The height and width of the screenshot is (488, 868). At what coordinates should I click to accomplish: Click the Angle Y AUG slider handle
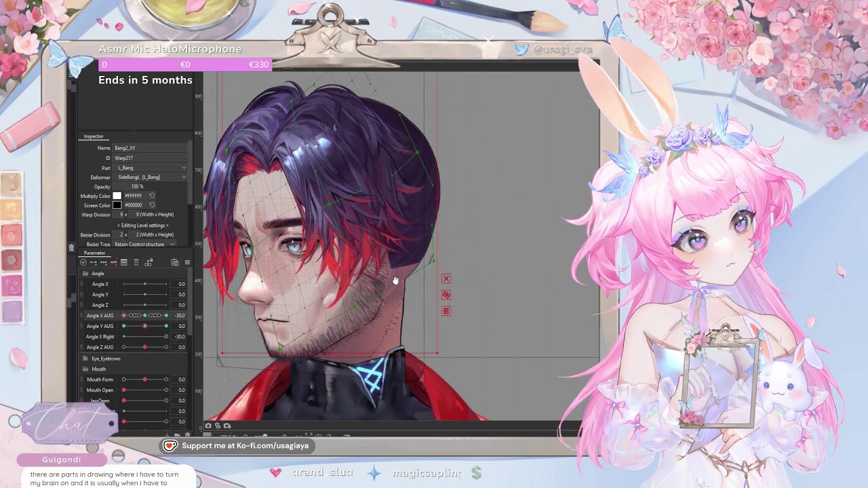pyautogui.click(x=144, y=326)
